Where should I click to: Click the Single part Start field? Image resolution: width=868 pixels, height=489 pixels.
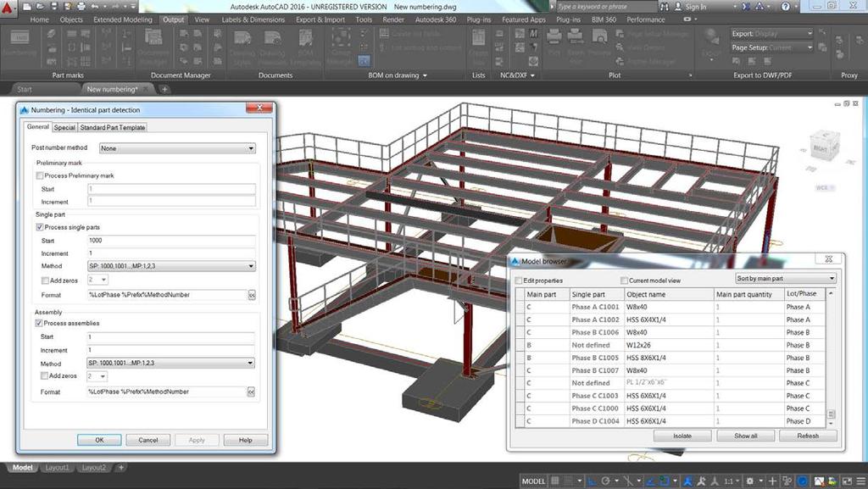click(171, 241)
